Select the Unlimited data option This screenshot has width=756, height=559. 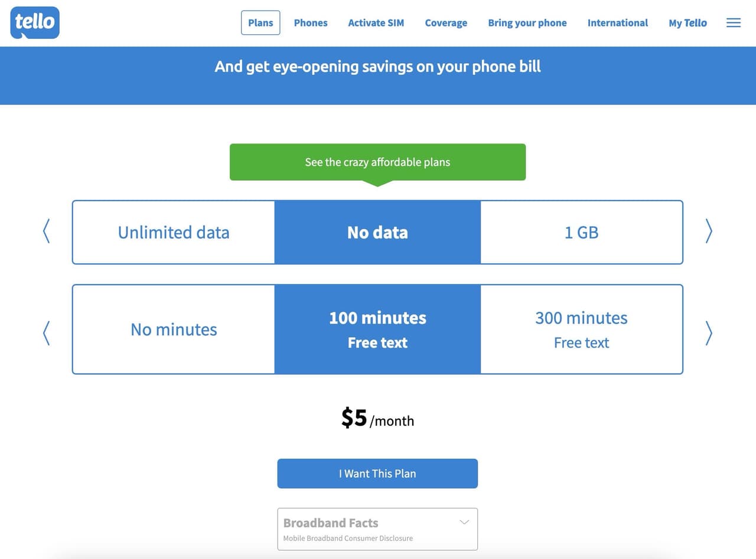click(174, 232)
